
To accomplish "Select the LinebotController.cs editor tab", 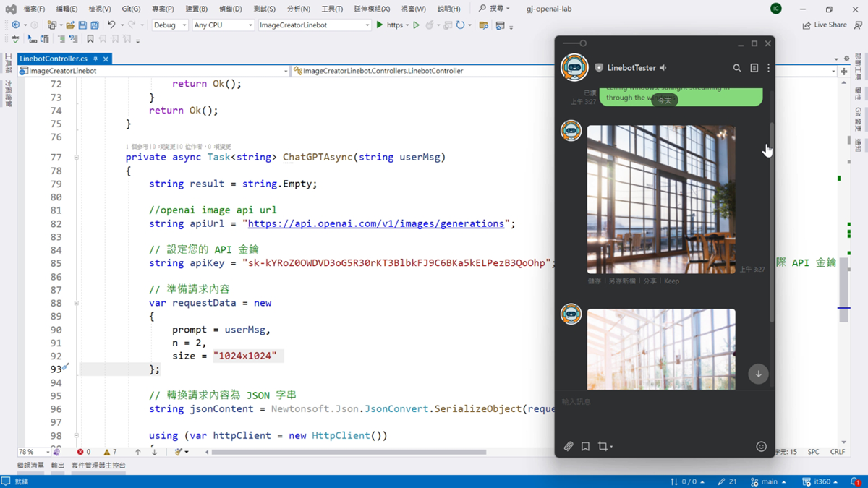I will point(54,59).
